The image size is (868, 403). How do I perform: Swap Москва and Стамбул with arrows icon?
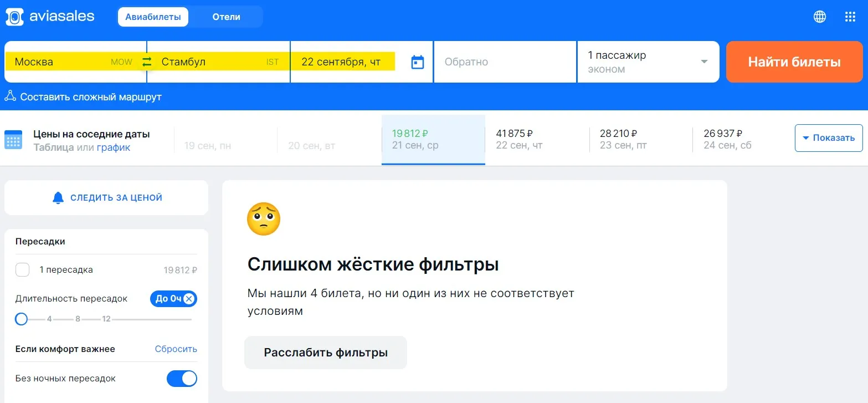146,62
